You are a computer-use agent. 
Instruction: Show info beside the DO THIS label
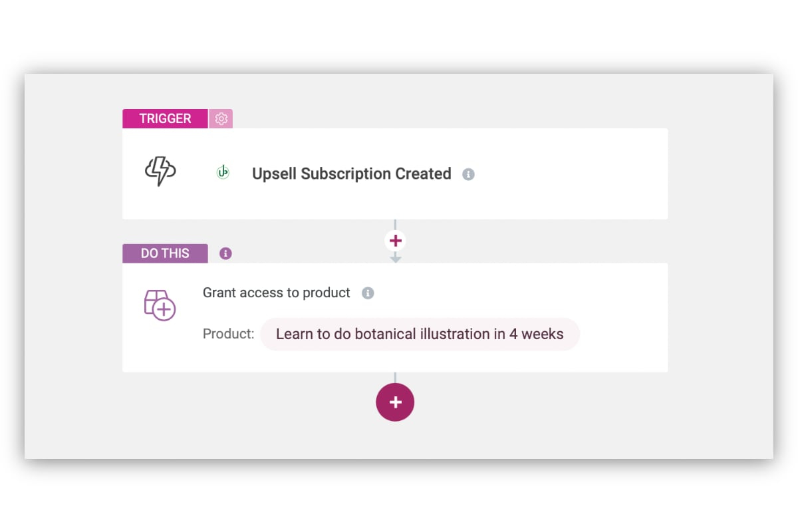225,253
